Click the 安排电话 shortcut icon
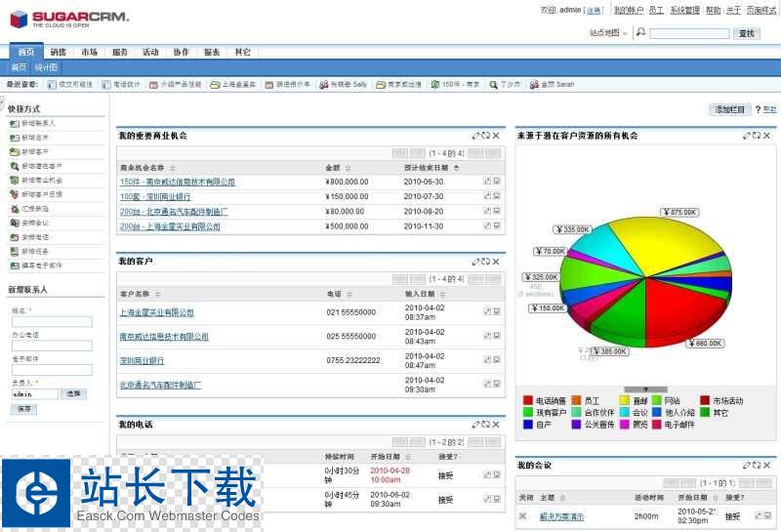The image size is (781, 532). [15, 237]
